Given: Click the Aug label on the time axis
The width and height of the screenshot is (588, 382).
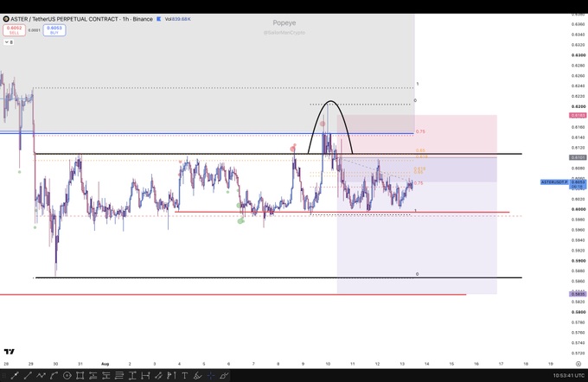Looking at the screenshot, I should 105,364.
